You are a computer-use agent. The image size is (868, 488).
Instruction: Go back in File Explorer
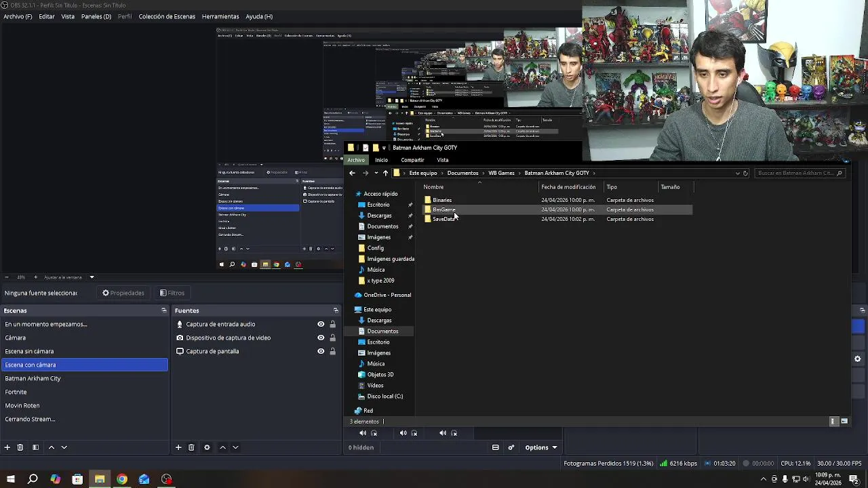352,173
